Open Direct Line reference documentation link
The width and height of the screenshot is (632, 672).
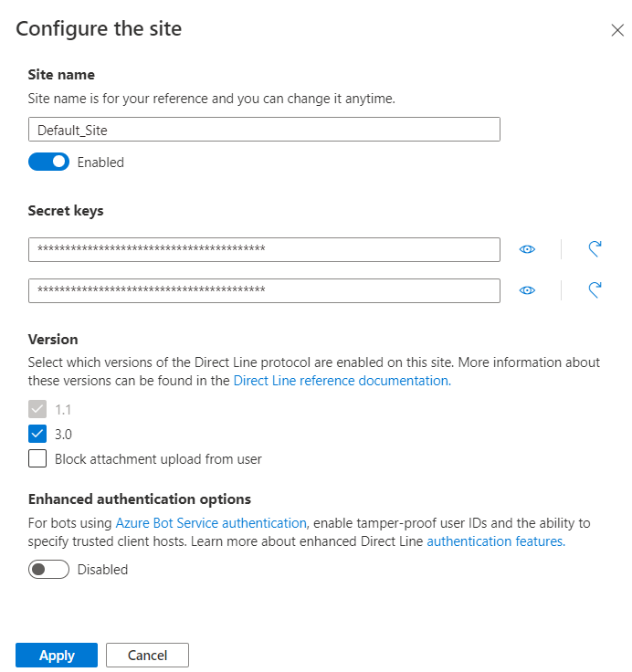pyautogui.click(x=342, y=381)
